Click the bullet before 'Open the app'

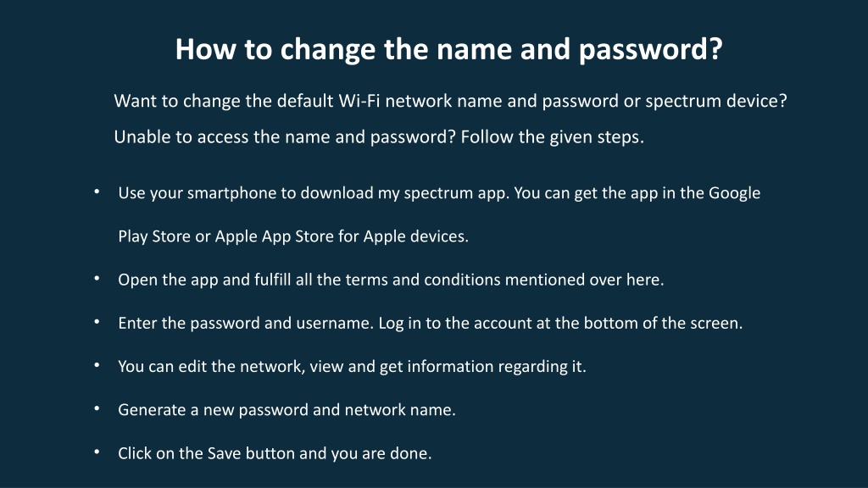click(x=97, y=278)
